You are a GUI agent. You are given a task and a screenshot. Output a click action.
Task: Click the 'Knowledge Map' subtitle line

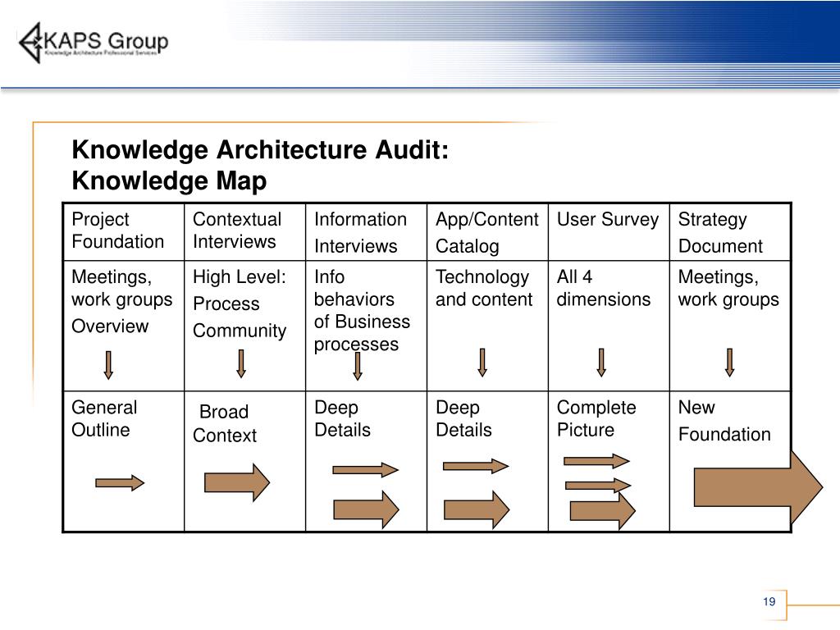click(169, 180)
